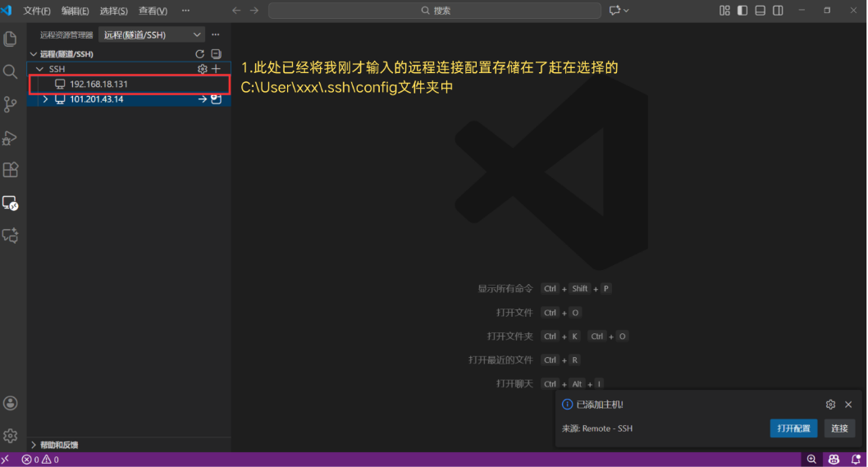This screenshot has height=467, width=868.
Task: Open the 查看(V) menu
Action: pyautogui.click(x=153, y=11)
